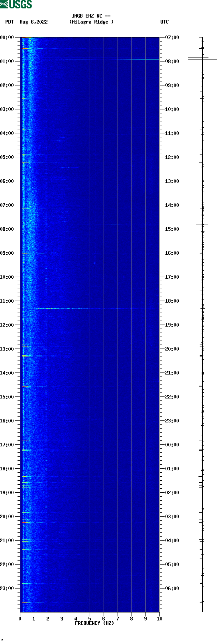Viewport: 220px width, 644px height.
Task: Select the station title JMGB EHZ NC --
Action: pyautogui.click(x=91, y=16)
